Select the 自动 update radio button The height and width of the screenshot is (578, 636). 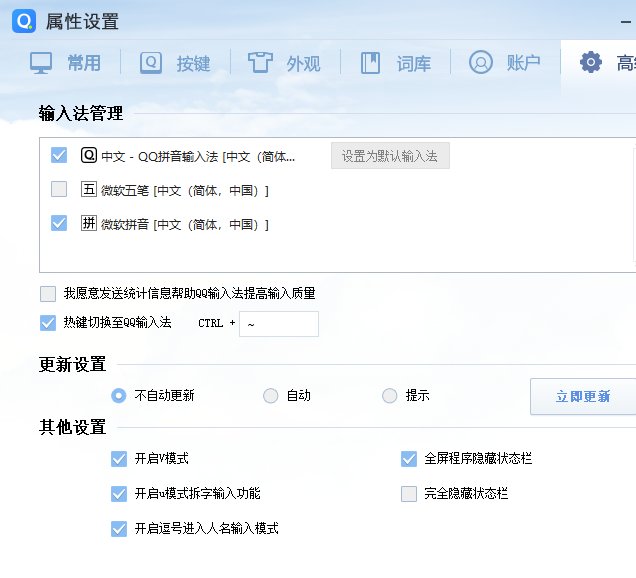[x=270, y=396]
